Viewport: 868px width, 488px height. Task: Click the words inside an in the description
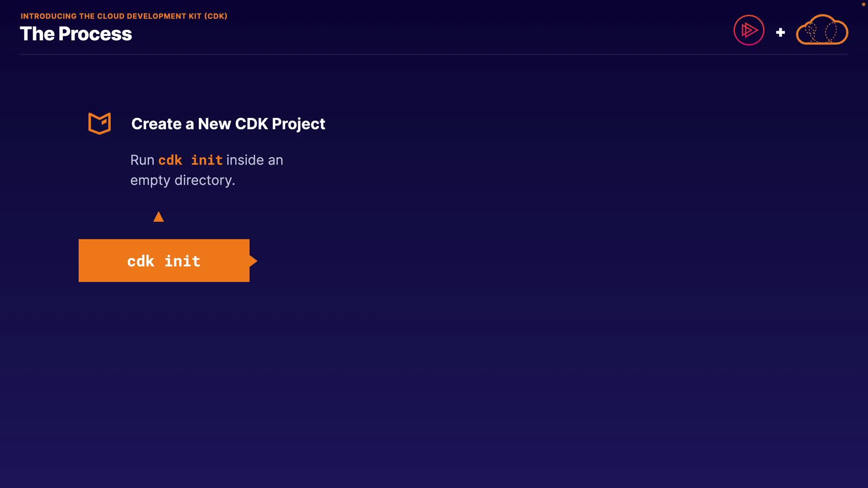point(255,160)
